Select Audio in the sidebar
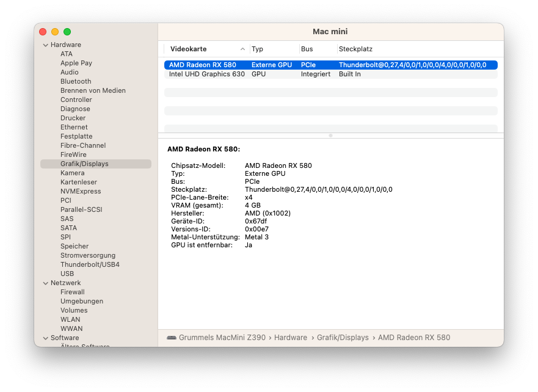The width and height of the screenshot is (538, 392). tap(69, 72)
